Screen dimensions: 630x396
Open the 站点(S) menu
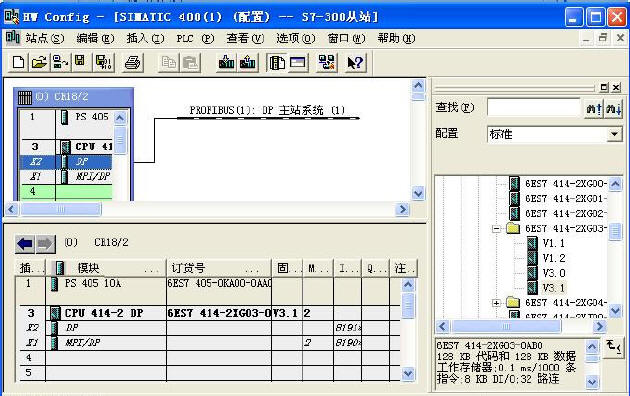click(44, 39)
